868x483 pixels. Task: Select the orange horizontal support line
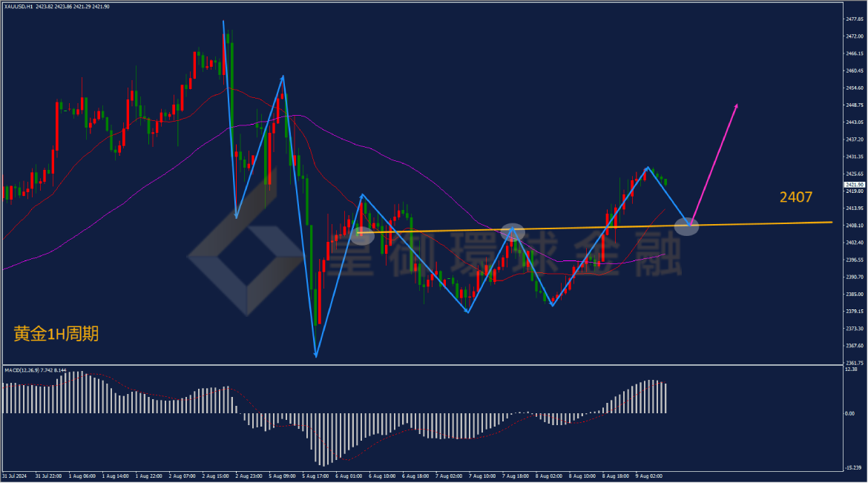point(595,226)
